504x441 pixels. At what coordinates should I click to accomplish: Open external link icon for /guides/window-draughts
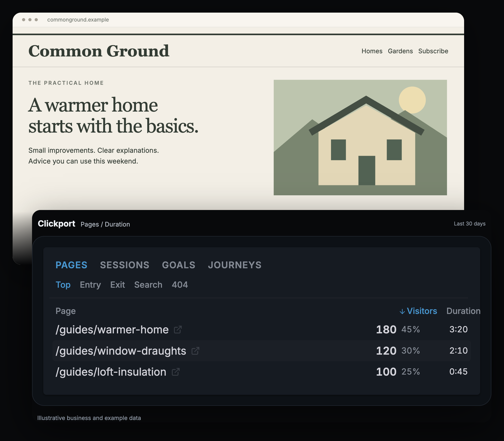pos(195,351)
